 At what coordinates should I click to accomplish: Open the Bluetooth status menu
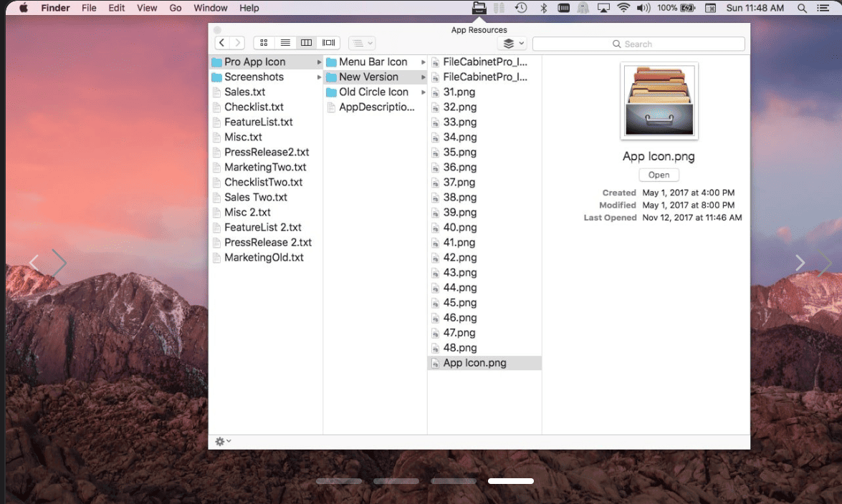[543, 8]
